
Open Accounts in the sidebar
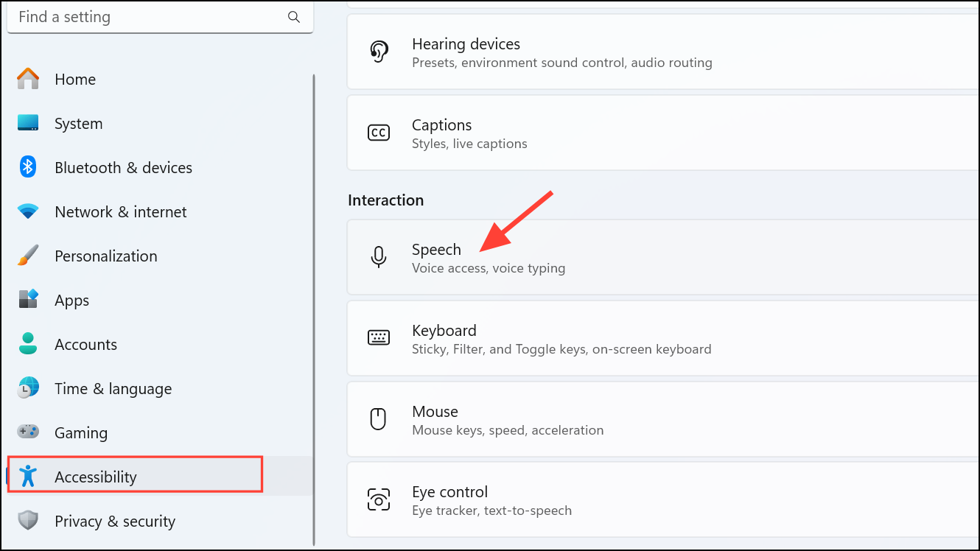(85, 345)
